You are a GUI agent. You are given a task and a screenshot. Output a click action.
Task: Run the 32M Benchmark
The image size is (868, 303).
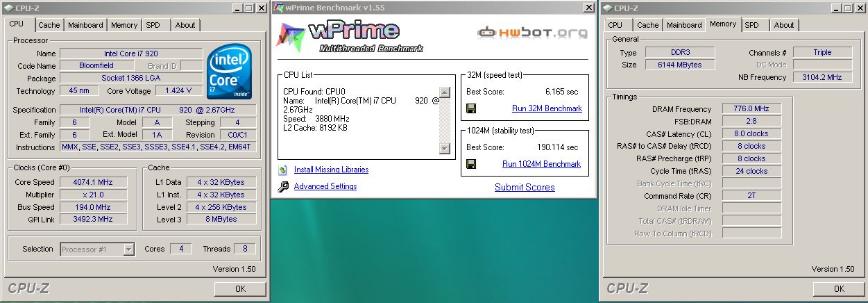547,108
